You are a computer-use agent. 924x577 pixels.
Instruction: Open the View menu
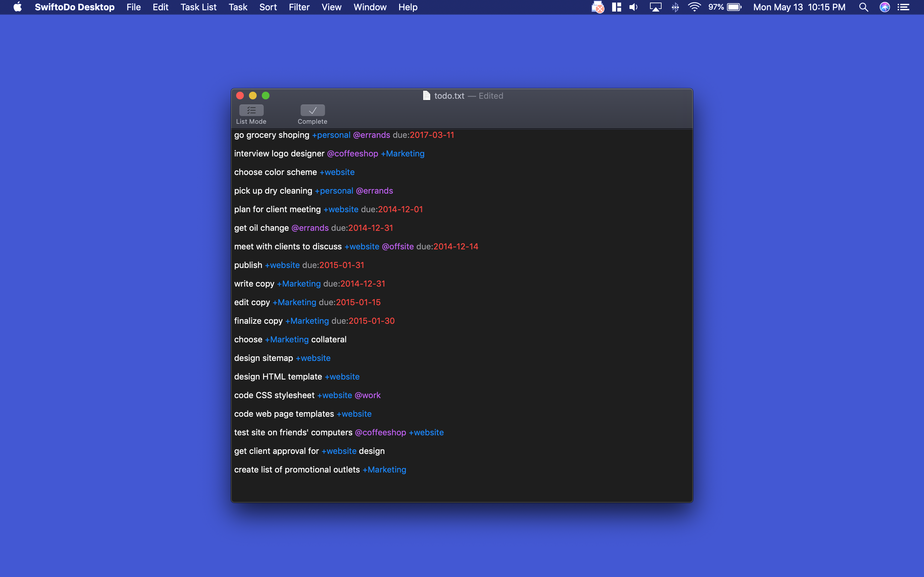pyautogui.click(x=331, y=7)
